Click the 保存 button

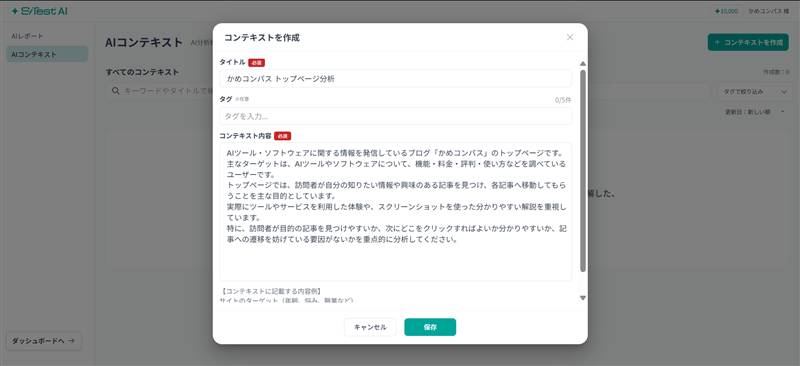tap(430, 327)
